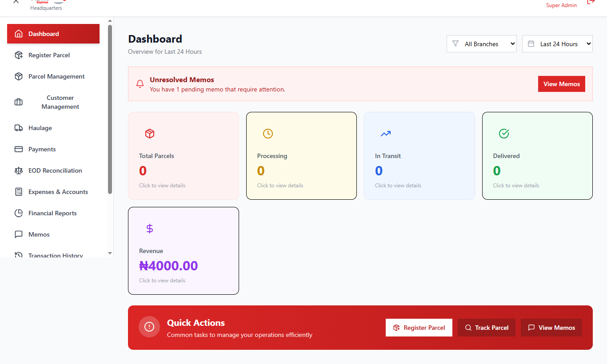Click Register Parcel in Quick Actions
The width and height of the screenshot is (607, 364).
pyautogui.click(x=419, y=328)
